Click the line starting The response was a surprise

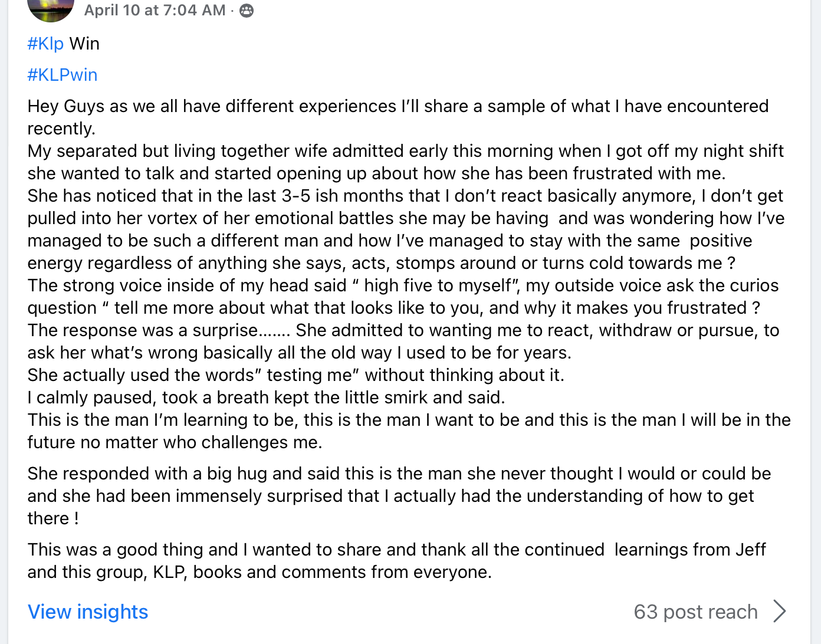403,330
